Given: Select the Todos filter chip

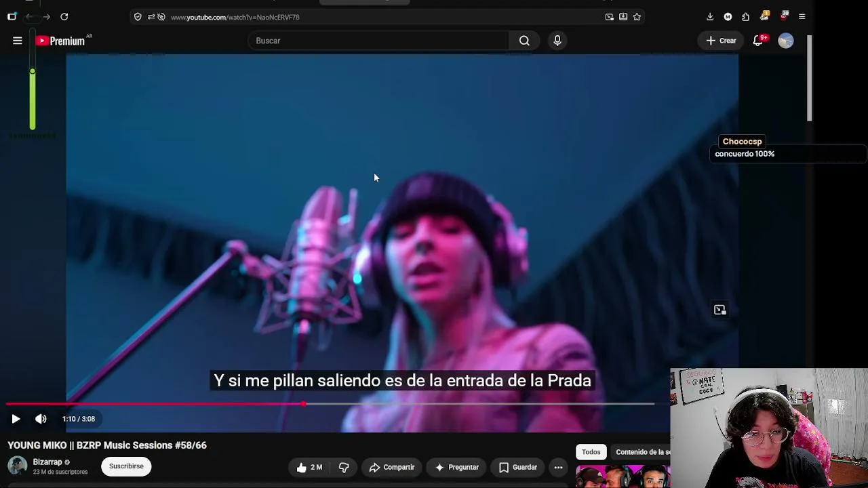Looking at the screenshot, I should (591, 452).
